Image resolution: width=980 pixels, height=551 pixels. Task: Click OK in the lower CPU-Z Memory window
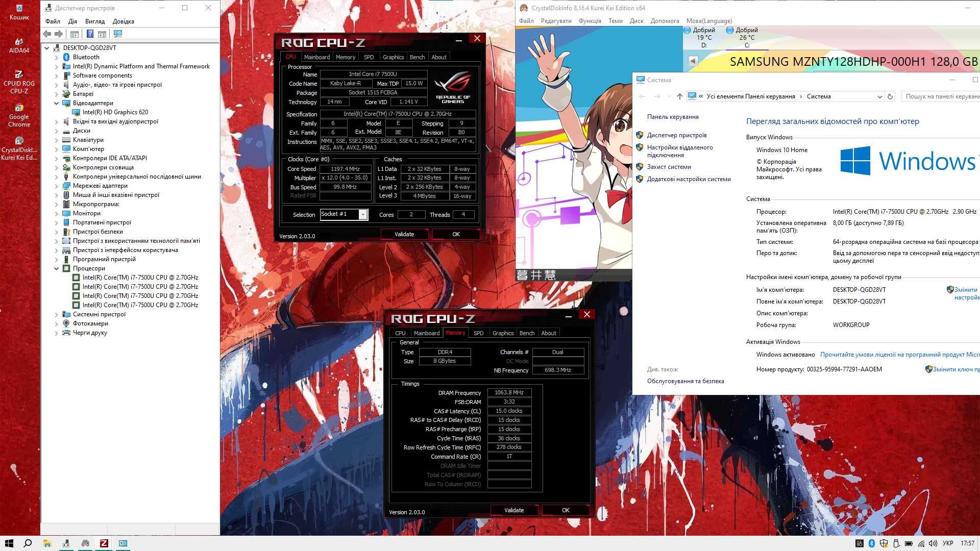[566, 510]
